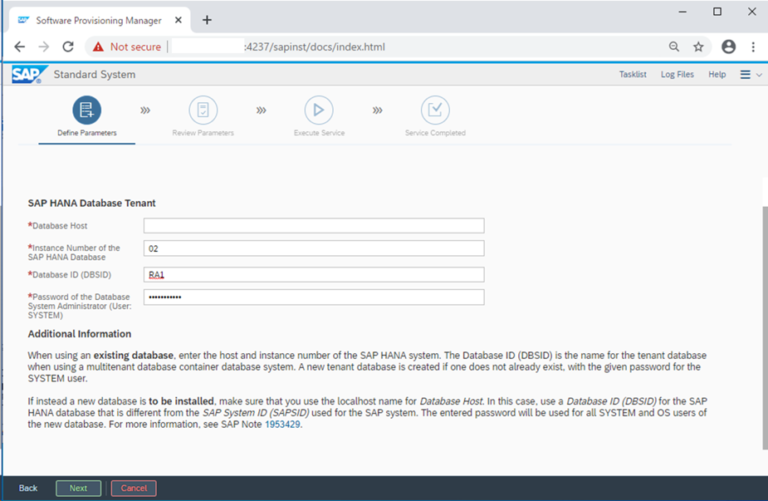
Task: Reload the page with browser refresh icon
Action: click(x=68, y=47)
